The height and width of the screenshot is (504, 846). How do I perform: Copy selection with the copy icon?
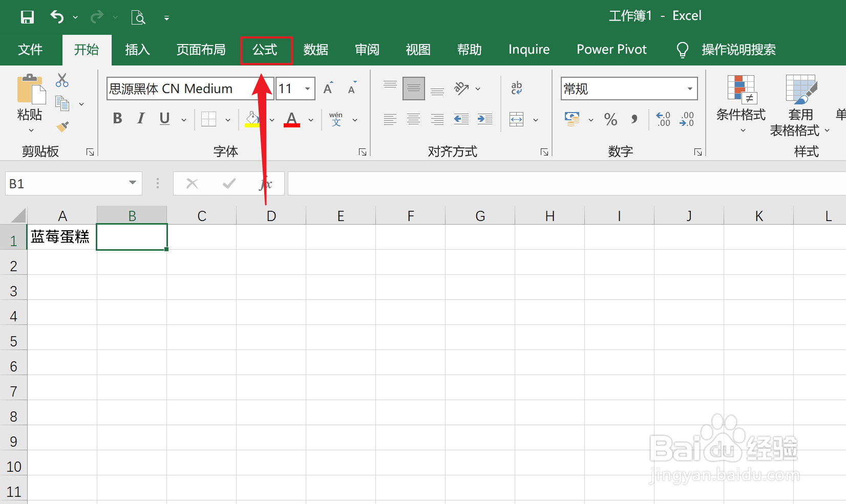[x=62, y=104]
